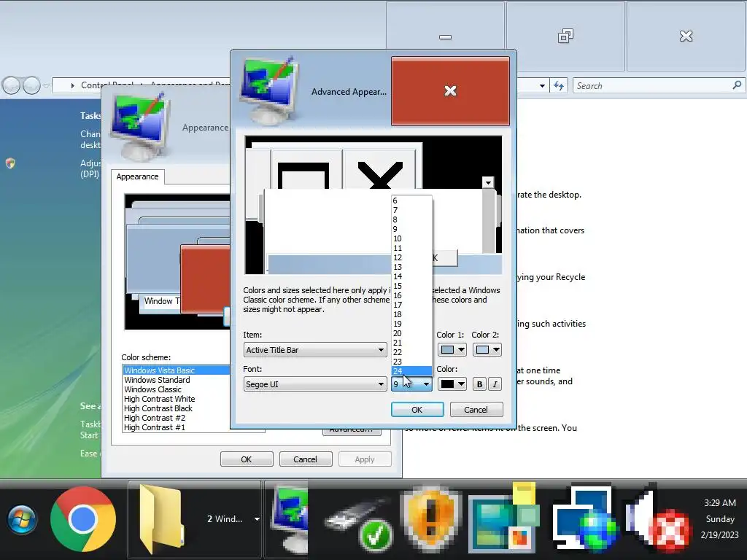The width and height of the screenshot is (747, 560).
Task: Click the refresh button beside the address bar
Action: coord(559,86)
